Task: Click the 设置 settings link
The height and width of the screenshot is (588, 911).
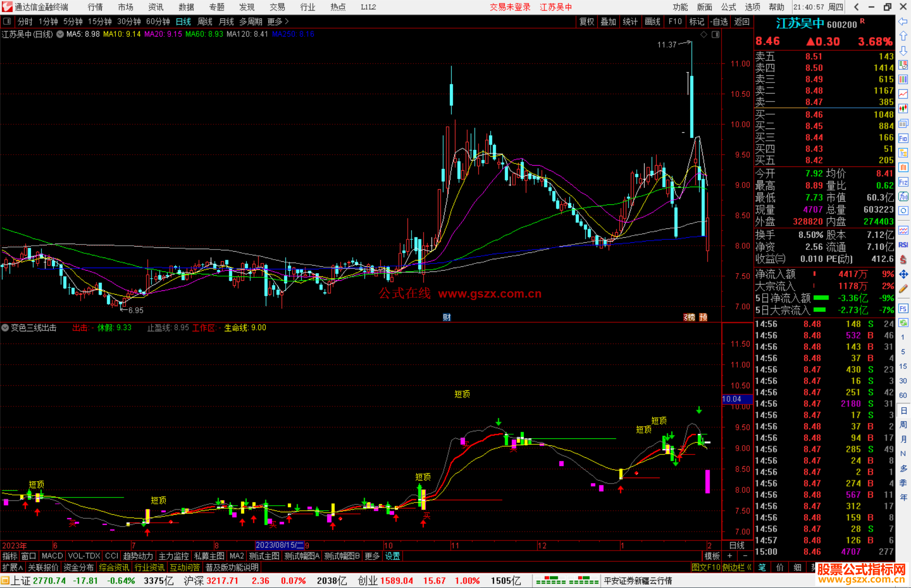Action: click(392, 556)
